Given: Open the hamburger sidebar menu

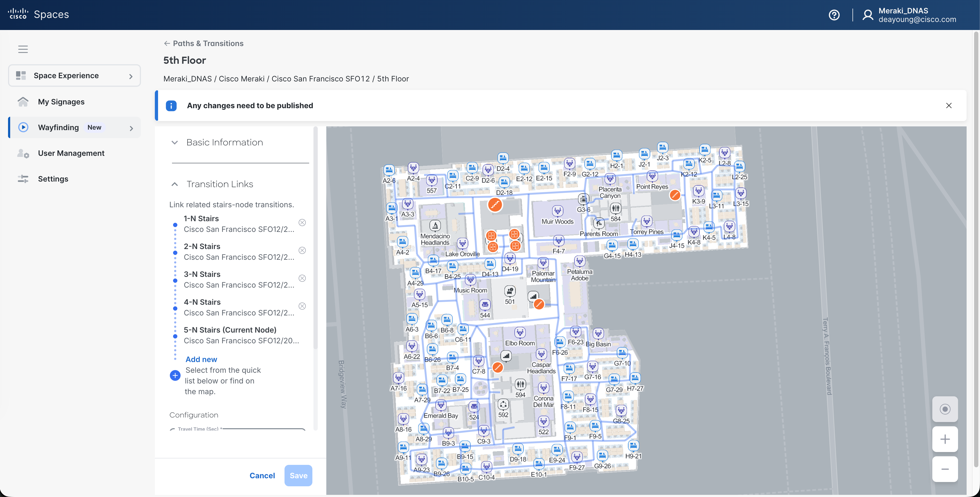Looking at the screenshot, I should click(x=23, y=49).
